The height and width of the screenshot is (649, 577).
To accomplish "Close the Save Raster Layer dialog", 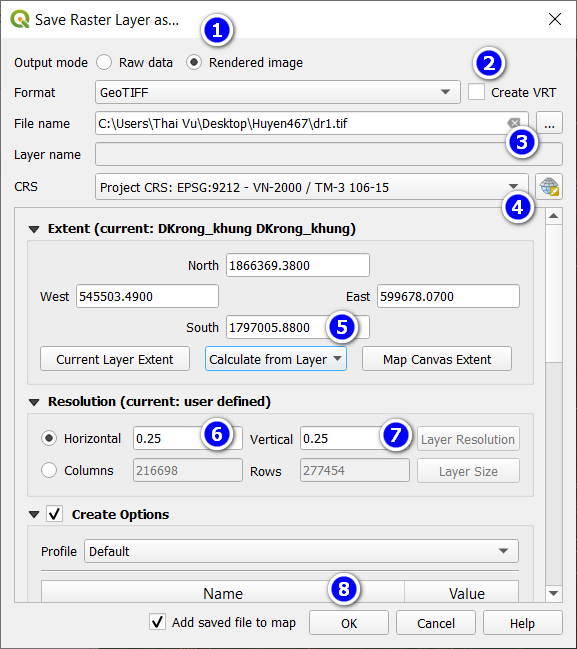I will tap(555, 19).
